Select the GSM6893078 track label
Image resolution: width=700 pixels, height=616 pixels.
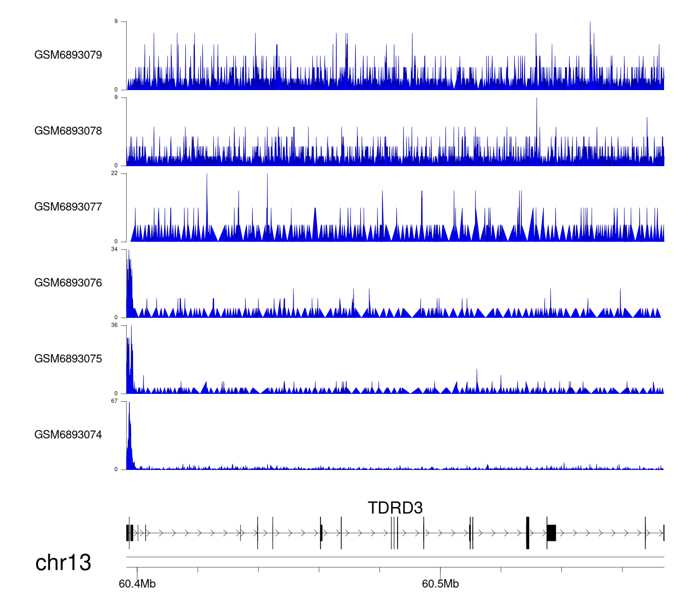pyautogui.click(x=68, y=131)
